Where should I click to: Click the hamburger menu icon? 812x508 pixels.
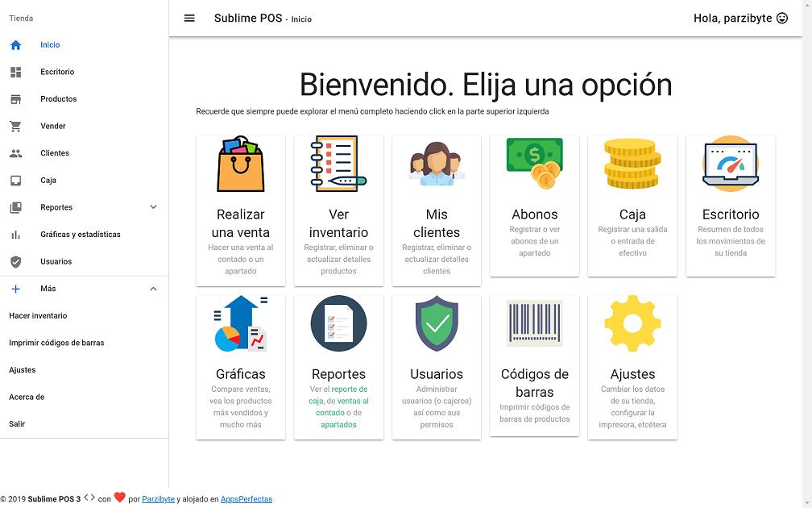189,18
